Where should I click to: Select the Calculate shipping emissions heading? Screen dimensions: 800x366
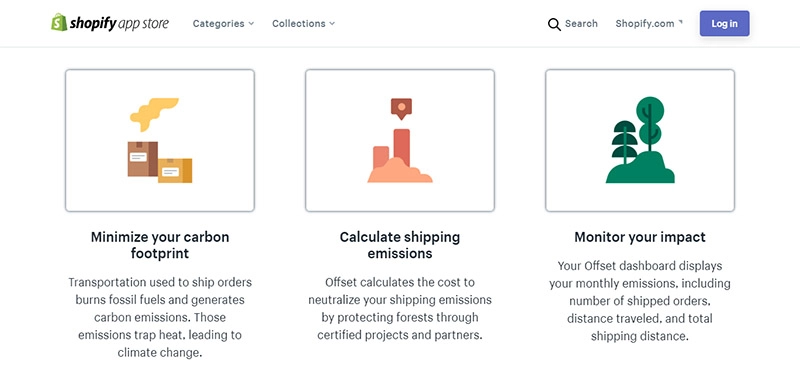(x=400, y=245)
